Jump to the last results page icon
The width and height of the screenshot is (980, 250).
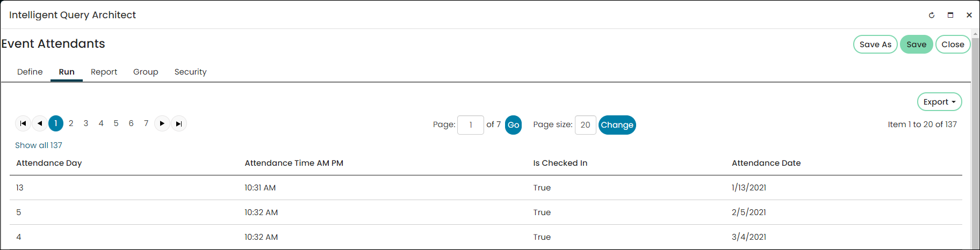(179, 123)
